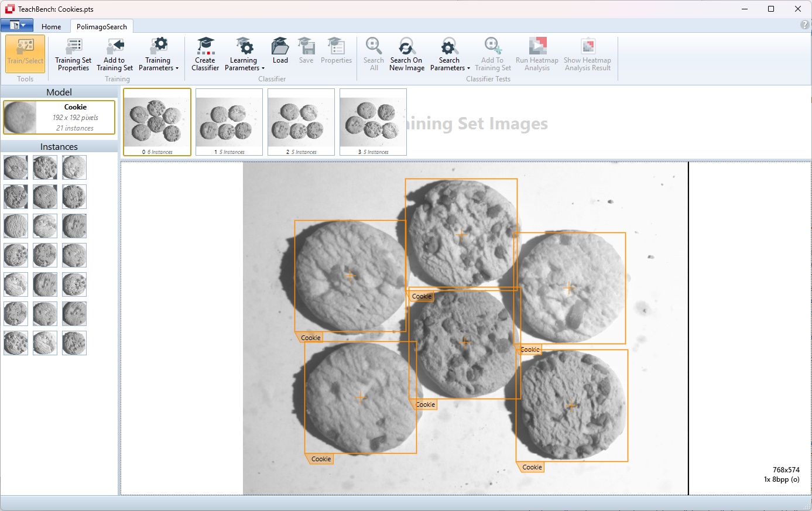Select training image thumbnail 1 with 5 instances
812x511 pixels.
229,122
